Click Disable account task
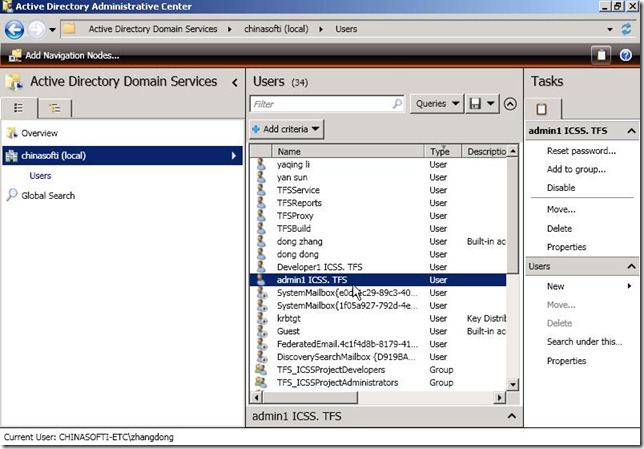Image resolution: width=644 pixels, height=449 pixels. pos(561,188)
